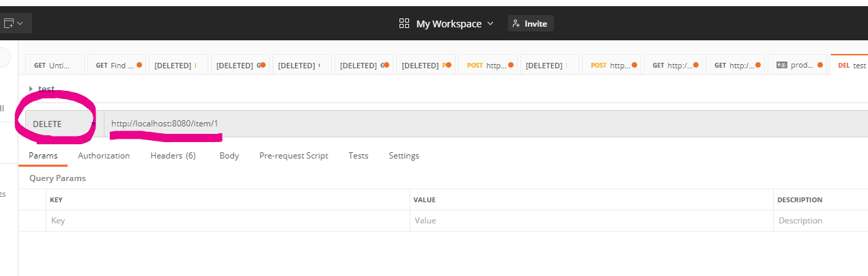The height and width of the screenshot is (276, 868).
Task: Open the My Workspace switcher dropdown
Action: pyautogui.click(x=446, y=23)
